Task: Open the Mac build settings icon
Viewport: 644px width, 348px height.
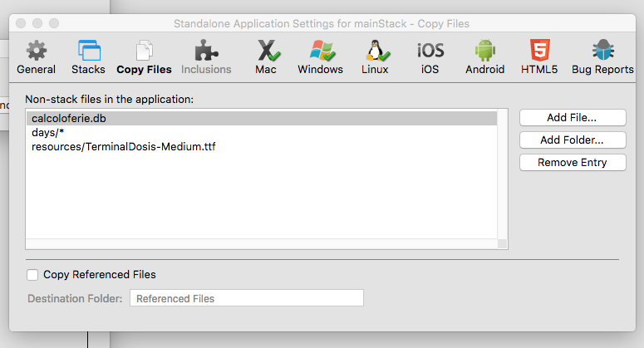Action: tap(266, 51)
